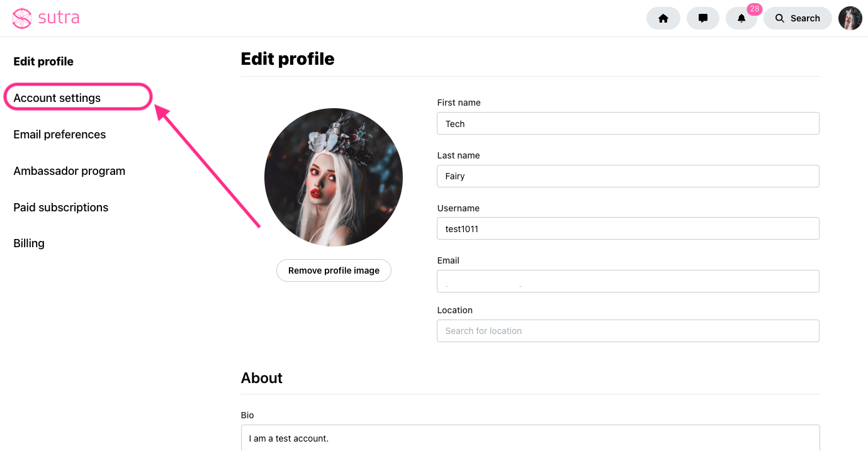Click inside the Bio text area
The width and height of the screenshot is (868, 451).
point(531,438)
